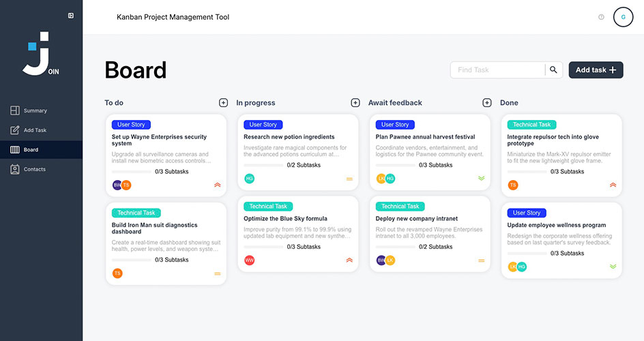Open the user profile G avatar

pyautogui.click(x=623, y=17)
